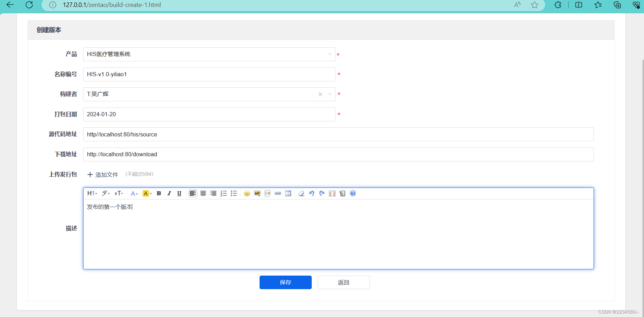Click the paste/save template clipboard icon
Image resolution: width=644 pixels, height=317 pixels.
coord(342,193)
